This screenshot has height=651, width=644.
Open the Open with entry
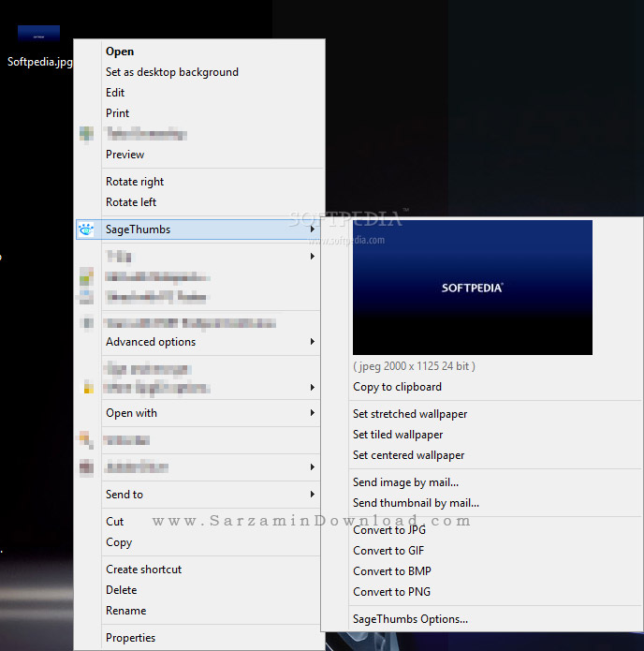coord(199,413)
